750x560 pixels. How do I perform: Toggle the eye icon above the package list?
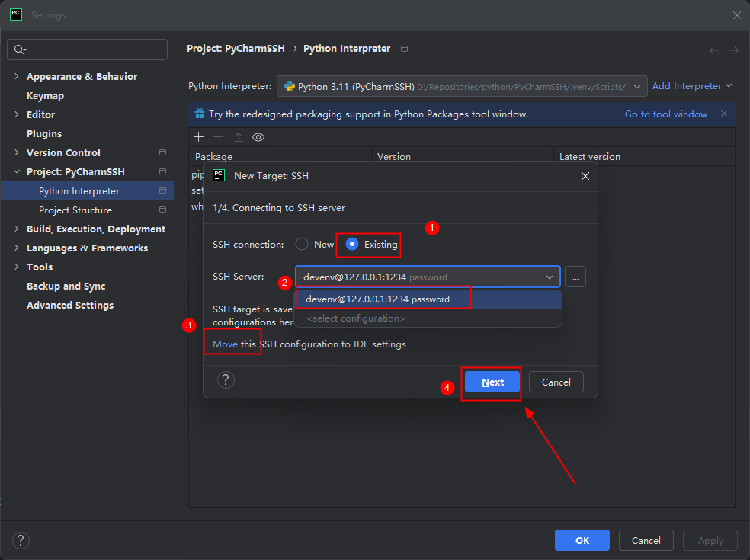[x=258, y=136]
